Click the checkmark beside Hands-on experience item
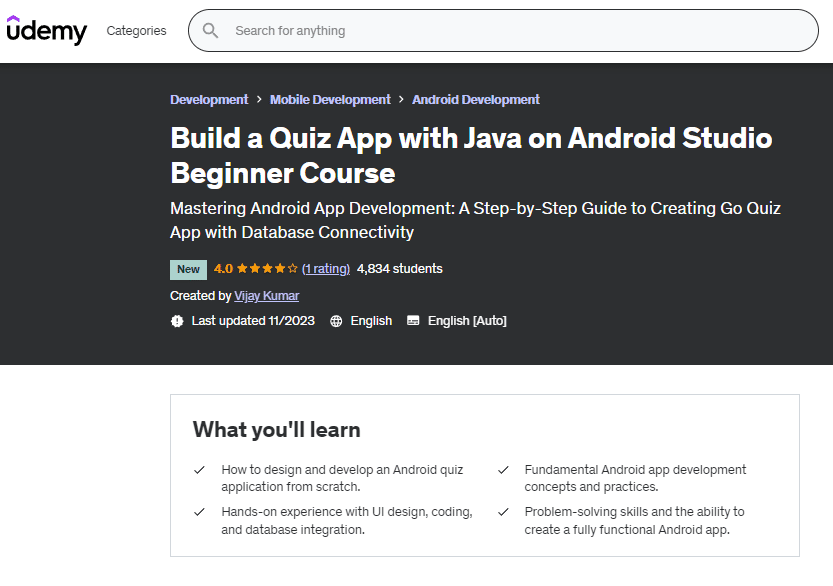 click(x=199, y=512)
